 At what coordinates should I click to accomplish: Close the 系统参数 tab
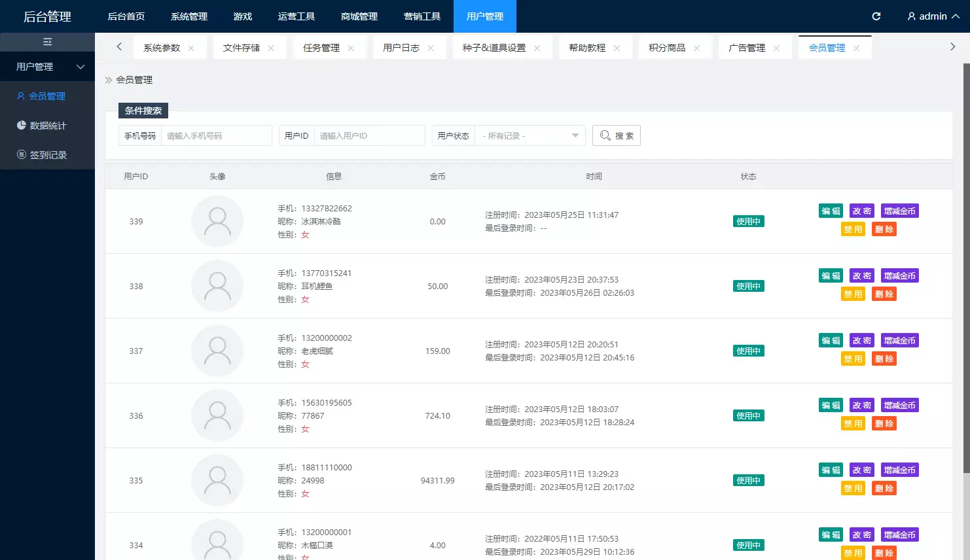[191, 48]
